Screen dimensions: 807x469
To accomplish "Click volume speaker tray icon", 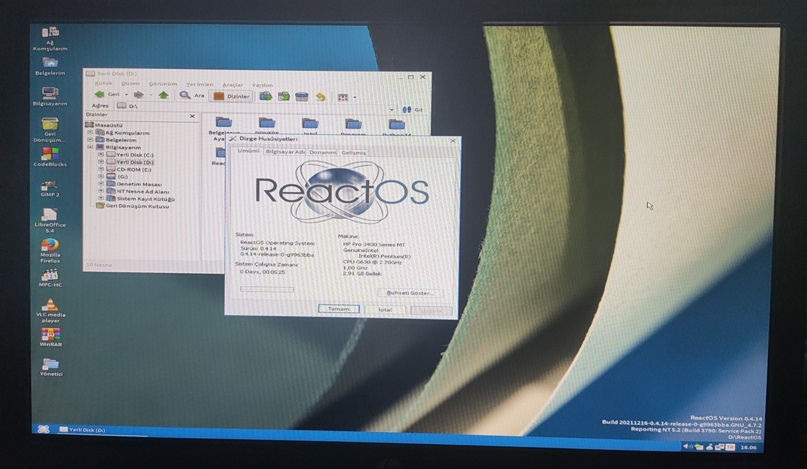I will pos(687,446).
